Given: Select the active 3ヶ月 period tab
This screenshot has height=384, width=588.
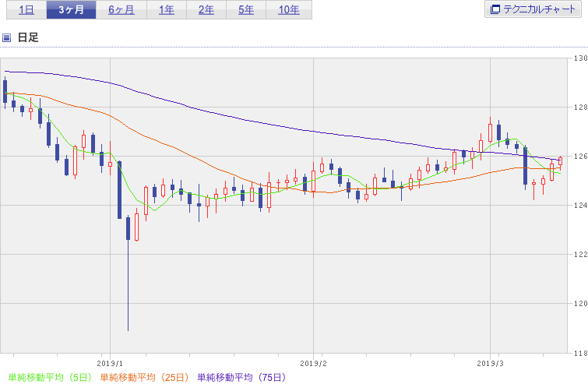Looking at the screenshot, I should 71,10.
